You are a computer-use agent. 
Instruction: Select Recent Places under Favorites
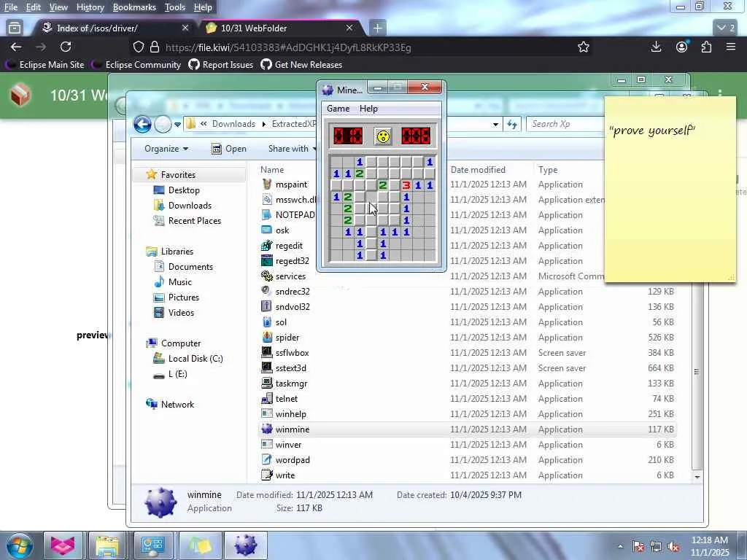point(194,221)
